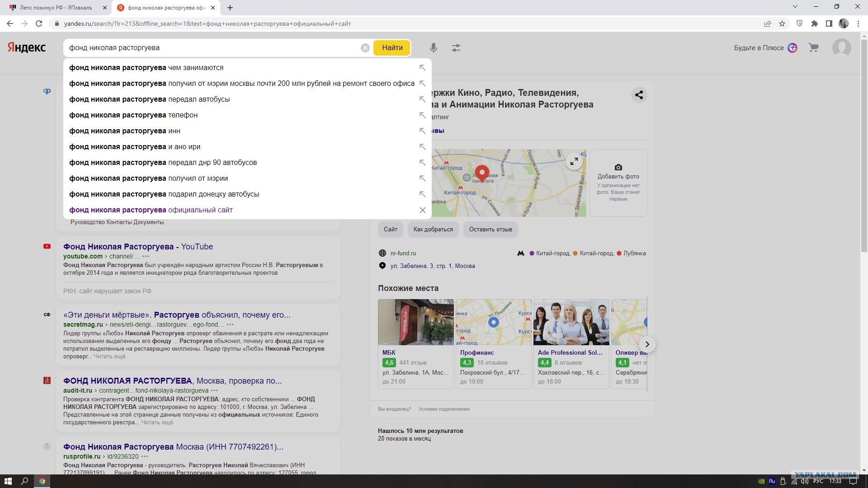
Task: Select suggestion 'передал днр 90 автобусов'
Action: (x=247, y=163)
